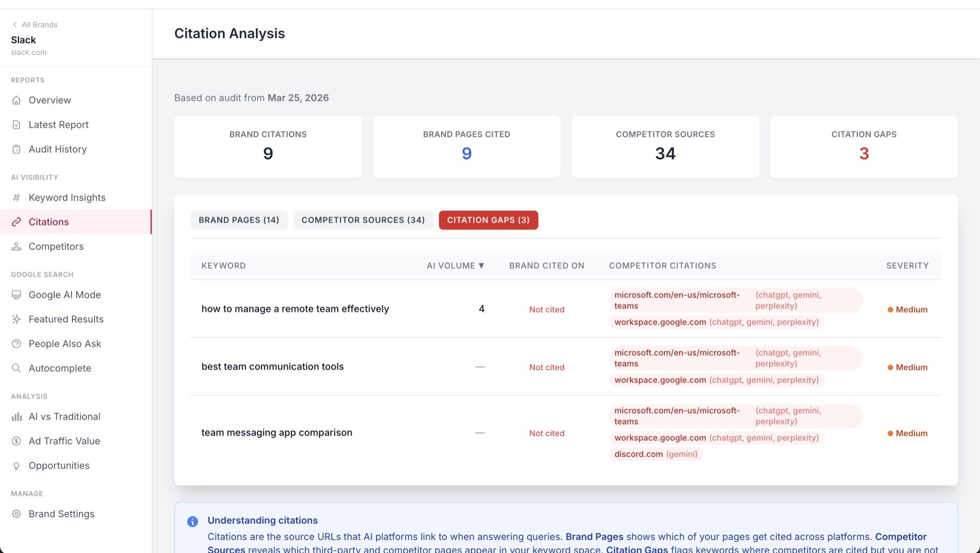980x553 pixels.
Task: Click the Ad Traffic Value dollar icon
Action: pyautogui.click(x=16, y=441)
